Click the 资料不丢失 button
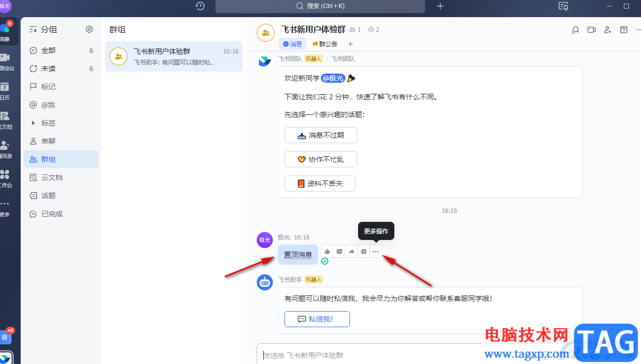The height and width of the screenshot is (364, 641). coord(320,184)
